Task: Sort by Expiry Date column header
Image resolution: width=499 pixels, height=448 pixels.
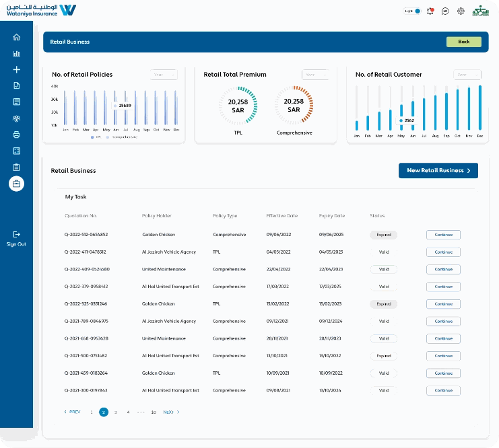Action: point(332,215)
